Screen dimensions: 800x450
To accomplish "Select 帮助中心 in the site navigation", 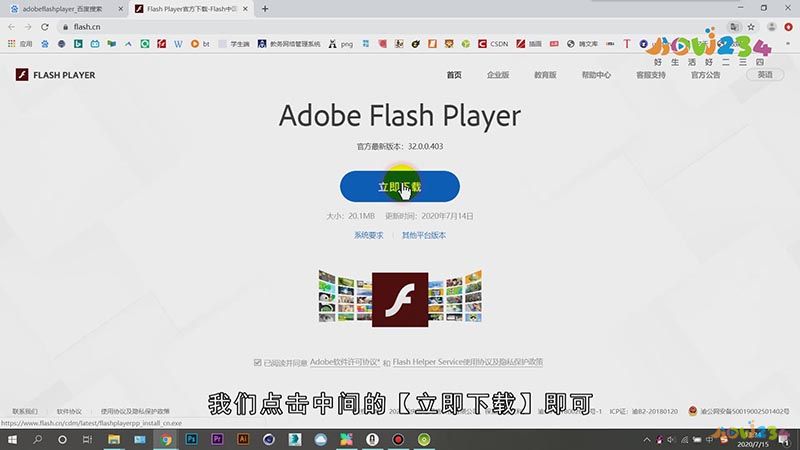I will pos(596,75).
